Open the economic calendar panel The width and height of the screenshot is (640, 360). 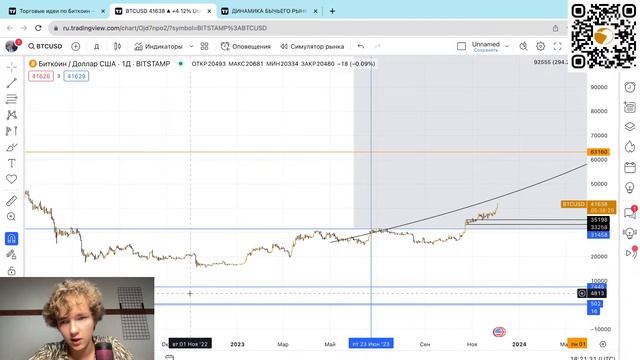(630, 167)
